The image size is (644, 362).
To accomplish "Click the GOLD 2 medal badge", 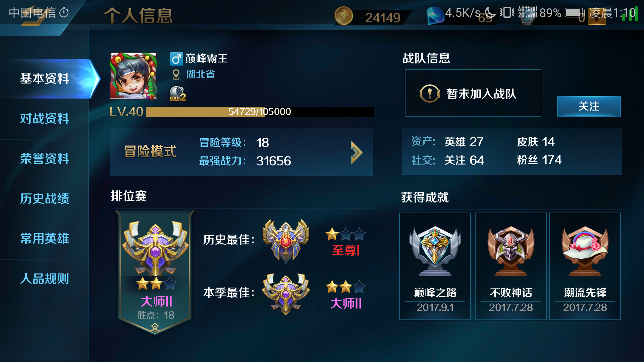I will (x=177, y=94).
